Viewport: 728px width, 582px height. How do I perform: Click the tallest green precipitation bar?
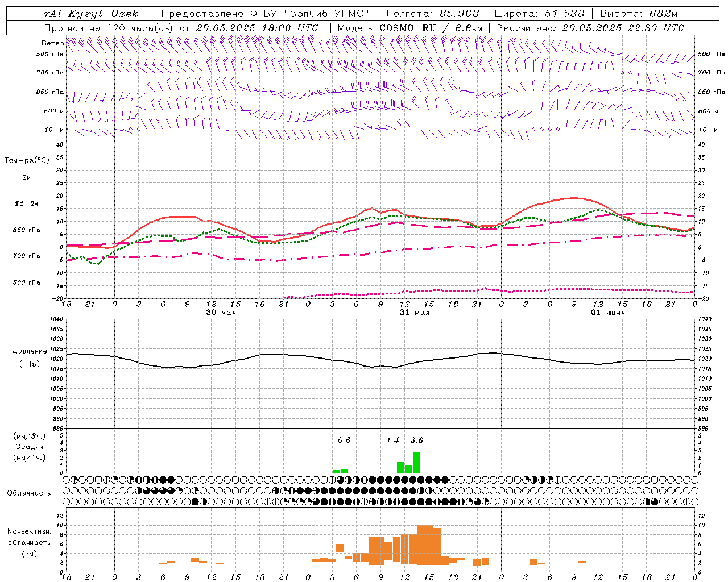[x=416, y=462]
